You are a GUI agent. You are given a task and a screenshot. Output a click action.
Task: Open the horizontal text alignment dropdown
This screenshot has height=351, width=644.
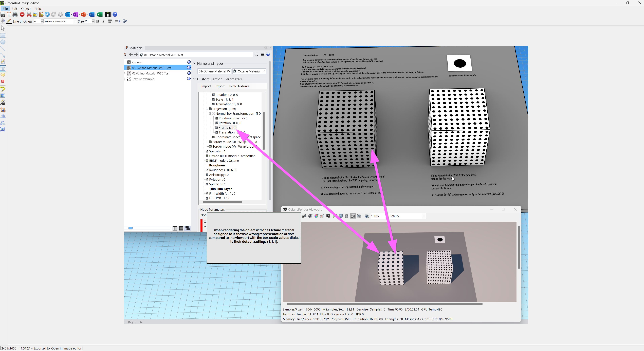coord(110,21)
